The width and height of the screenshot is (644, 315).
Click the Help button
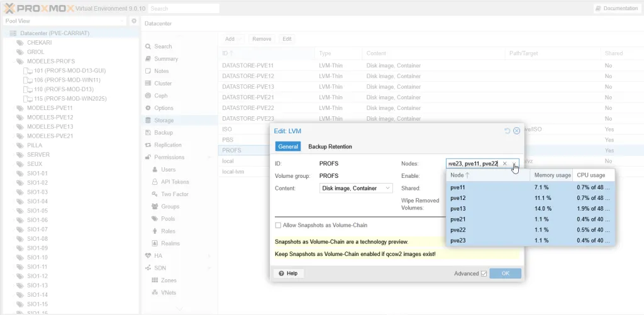click(287, 274)
